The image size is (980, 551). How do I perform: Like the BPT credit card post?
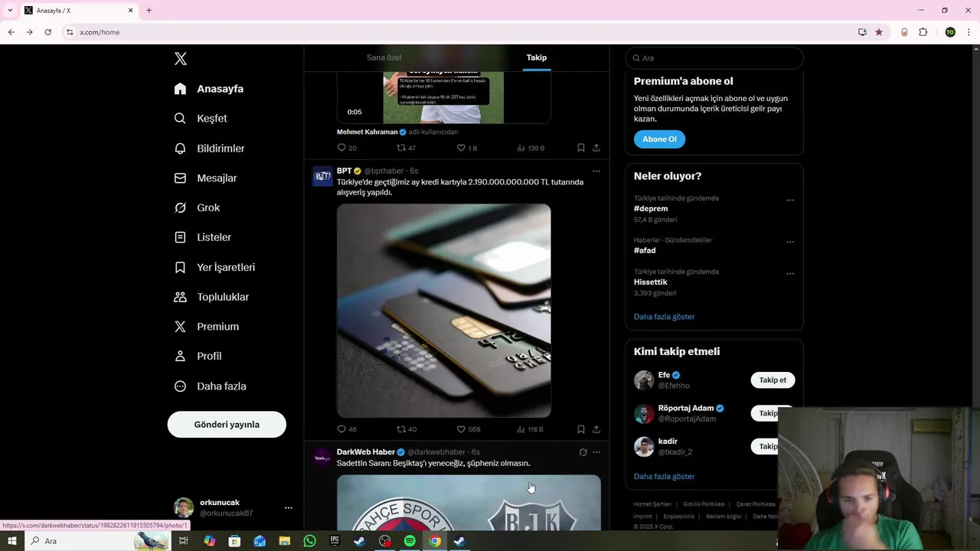[x=461, y=429]
